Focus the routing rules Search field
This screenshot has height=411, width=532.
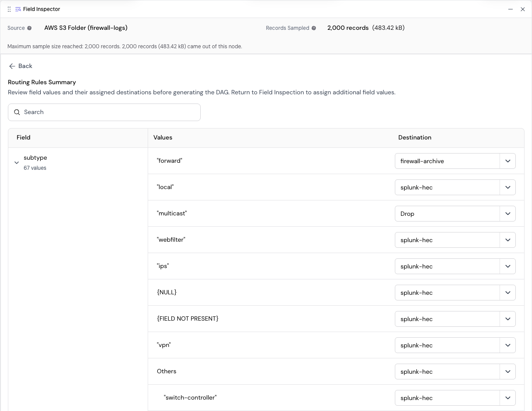point(104,112)
